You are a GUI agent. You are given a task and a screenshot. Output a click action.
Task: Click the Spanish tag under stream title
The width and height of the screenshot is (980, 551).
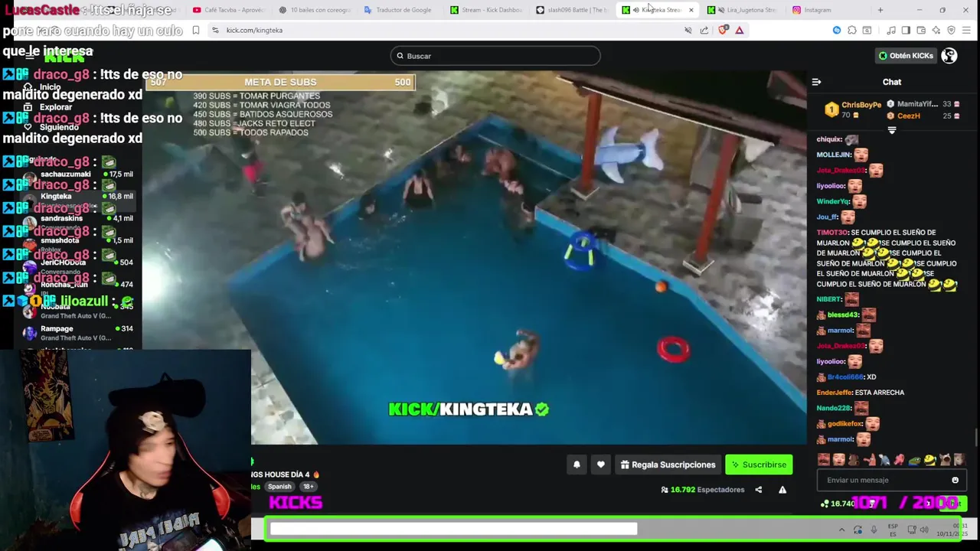(279, 487)
